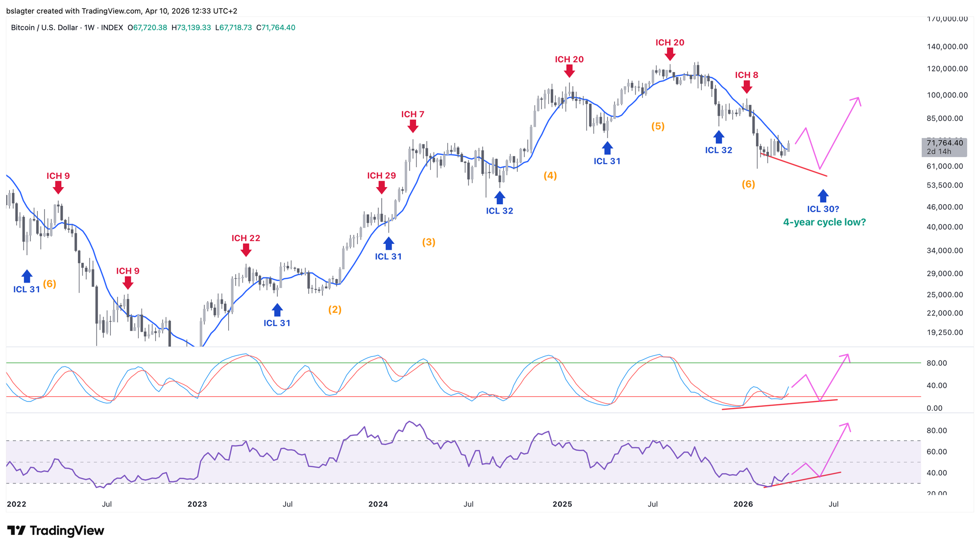Click the blue arrow above the 2024 ICL 32
Viewport: 980px width, 549px height.
tap(499, 198)
